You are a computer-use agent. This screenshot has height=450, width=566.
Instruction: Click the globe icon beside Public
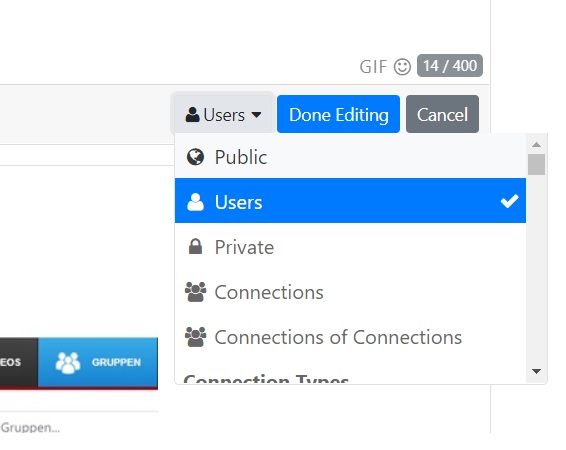(195, 157)
